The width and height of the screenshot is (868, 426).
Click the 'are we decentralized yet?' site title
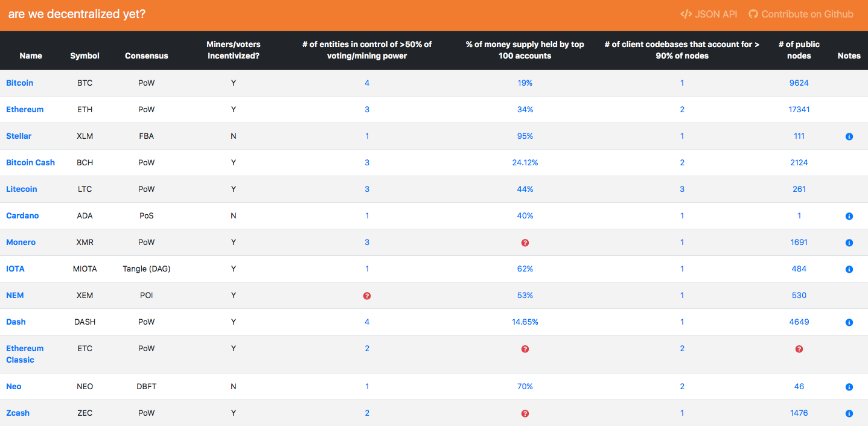click(x=77, y=14)
